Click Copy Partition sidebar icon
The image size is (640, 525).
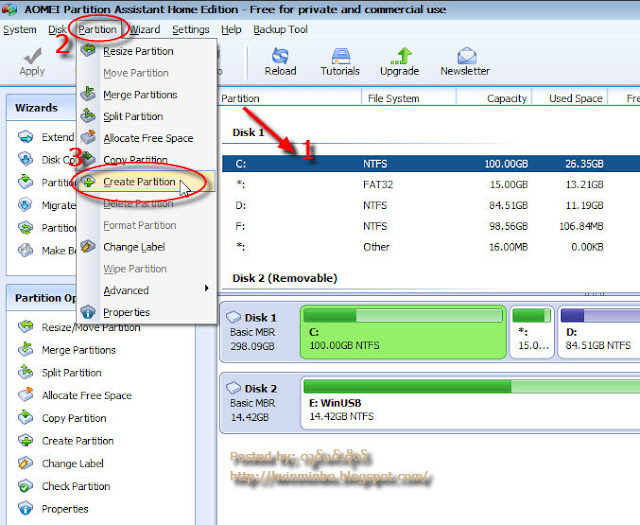26,418
